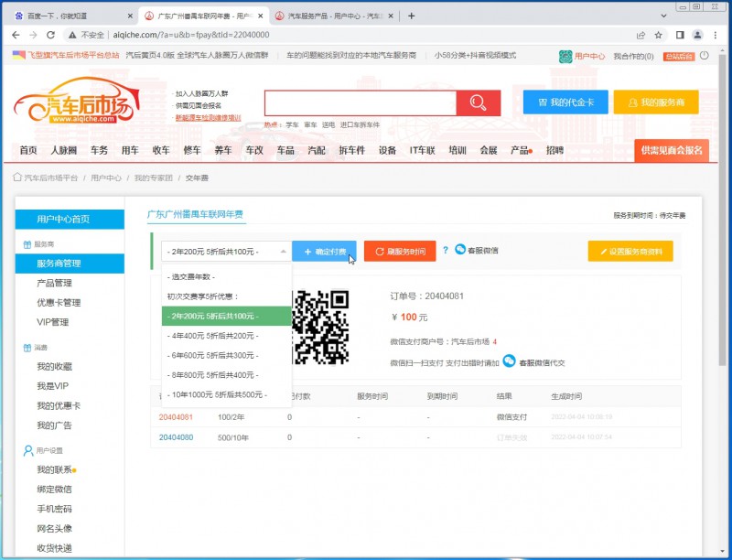Open the tab search chevron in Chrome
This screenshot has height=560, width=732.
(x=663, y=16)
